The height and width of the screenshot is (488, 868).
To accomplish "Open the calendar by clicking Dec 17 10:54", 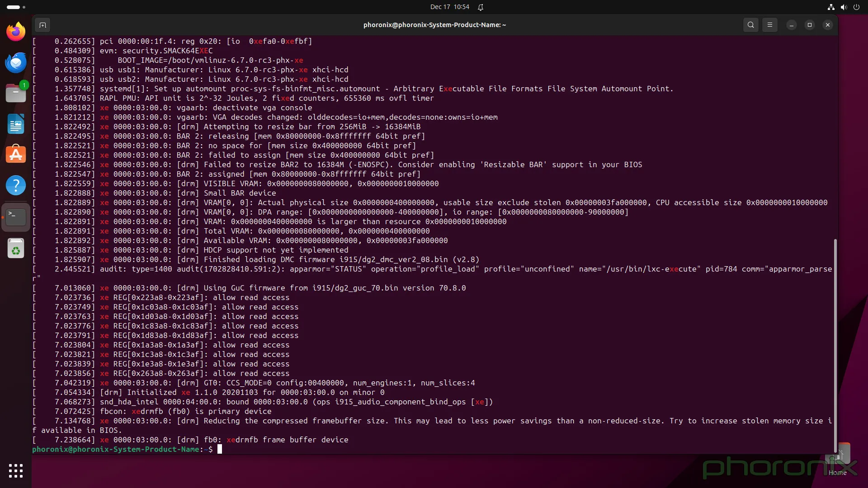I will [x=449, y=7].
